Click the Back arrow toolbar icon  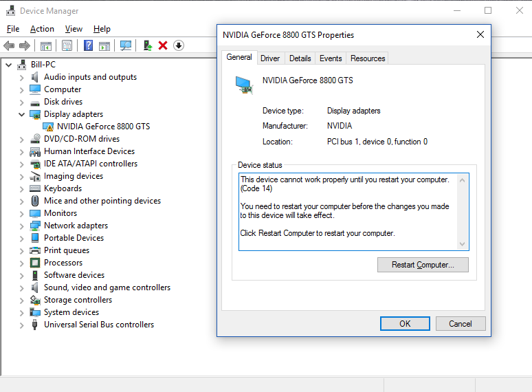point(9,45)
